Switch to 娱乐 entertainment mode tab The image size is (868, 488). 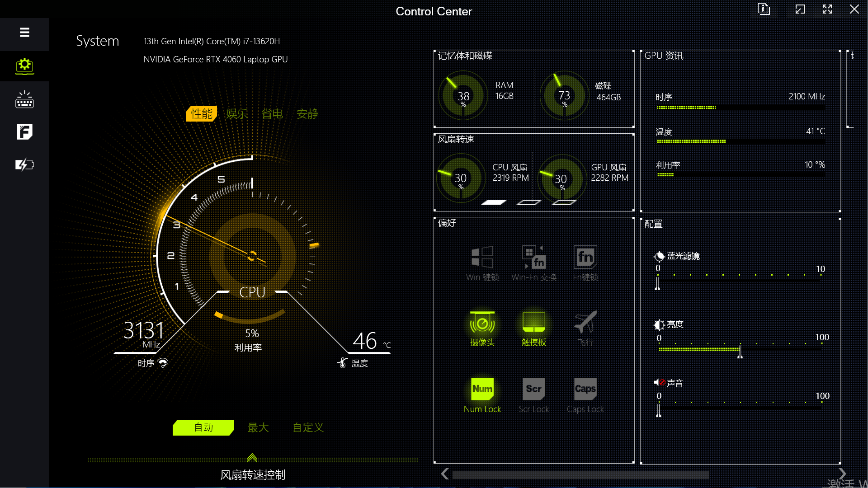237,114
